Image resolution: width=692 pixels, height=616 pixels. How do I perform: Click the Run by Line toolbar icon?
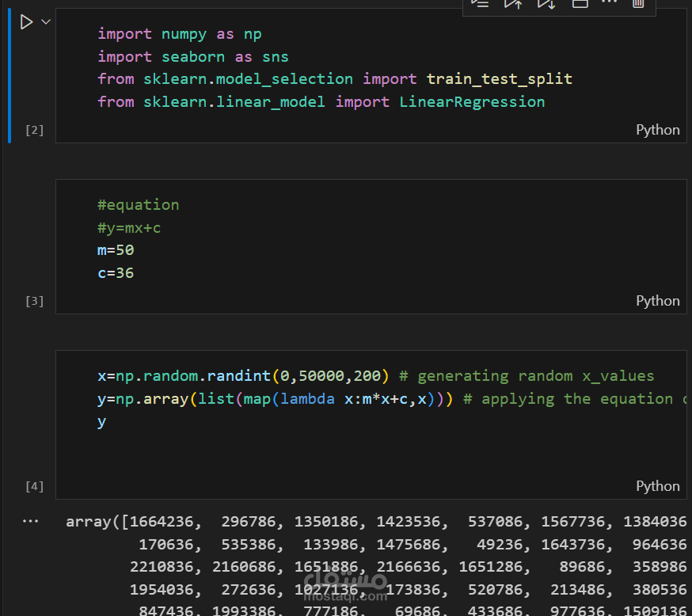480,3
